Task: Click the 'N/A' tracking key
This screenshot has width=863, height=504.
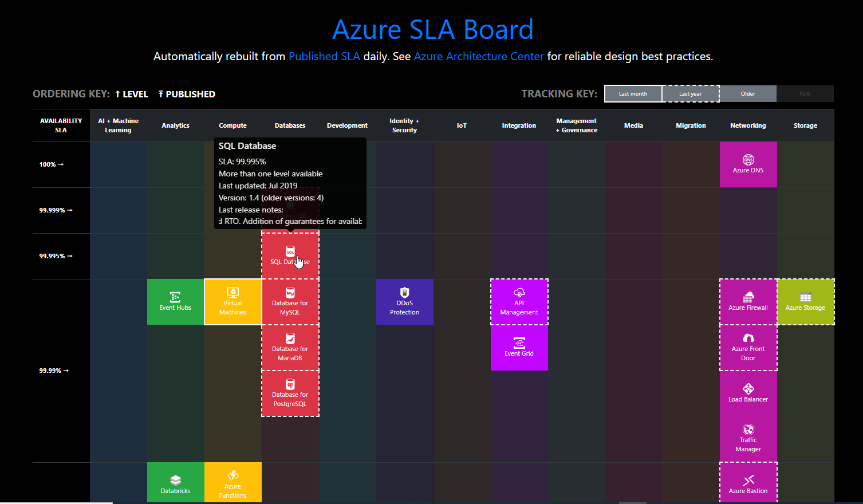Action: 805,94
